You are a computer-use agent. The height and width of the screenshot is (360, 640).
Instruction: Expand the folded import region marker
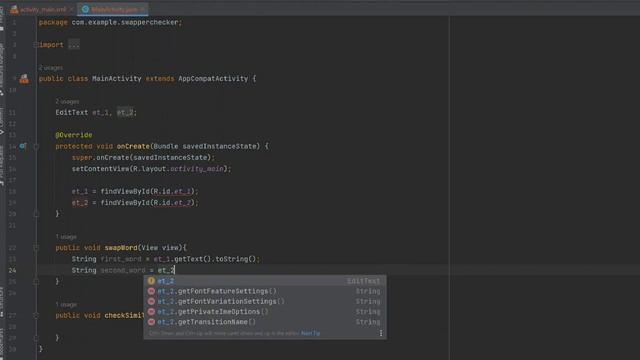(x=36, y=45)
